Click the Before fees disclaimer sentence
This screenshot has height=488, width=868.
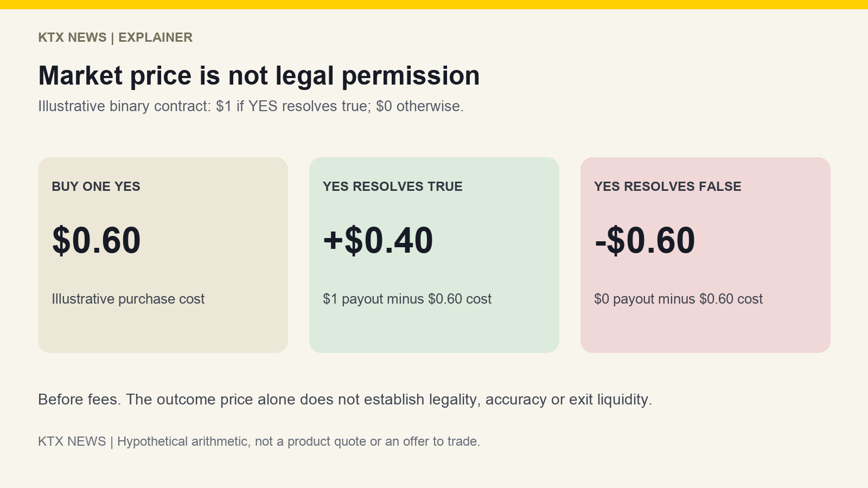click(x=345, y=400)
